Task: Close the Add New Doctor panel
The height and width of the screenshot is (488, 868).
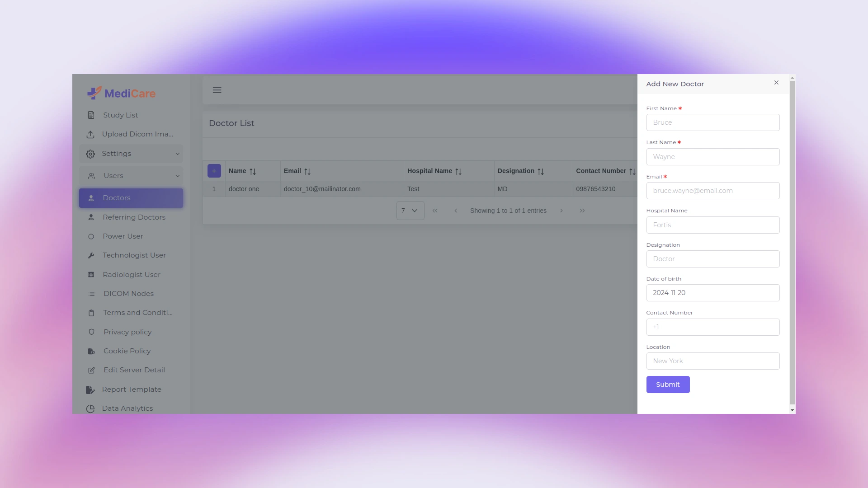Action: [776, 83]
